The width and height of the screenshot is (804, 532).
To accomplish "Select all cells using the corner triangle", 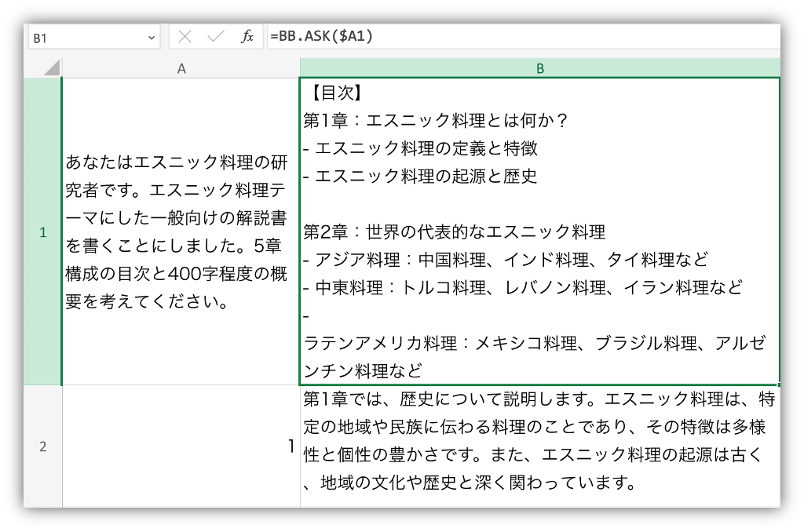I will [51, 67].
